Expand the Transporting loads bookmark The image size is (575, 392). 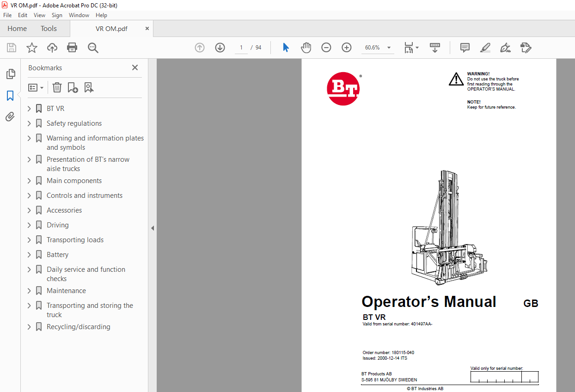[29, 240]
